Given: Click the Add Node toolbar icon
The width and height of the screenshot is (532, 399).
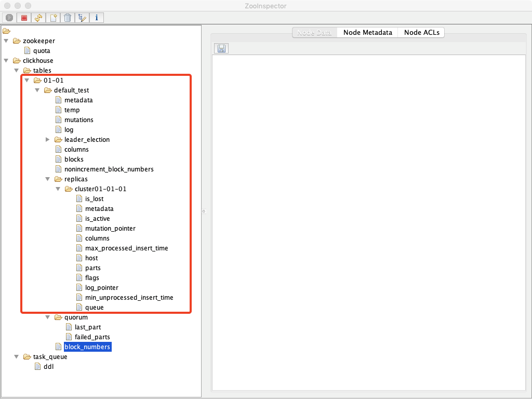Looking at the screenshot, I should [54, 18].
